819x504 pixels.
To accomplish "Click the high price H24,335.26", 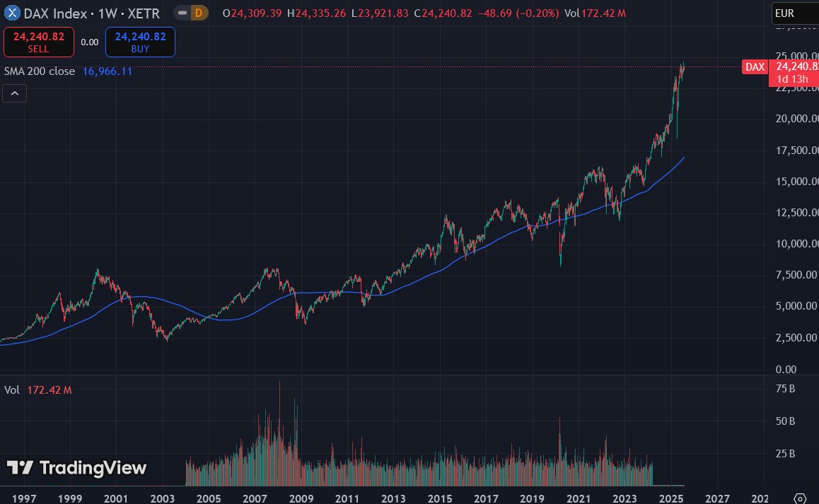I will pyautogui.click(x=317, y=13).
